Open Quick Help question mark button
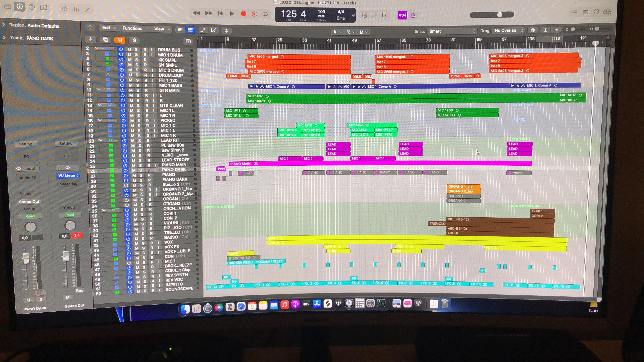This screenshot has height=362, width=644. (x=32, y=7)
